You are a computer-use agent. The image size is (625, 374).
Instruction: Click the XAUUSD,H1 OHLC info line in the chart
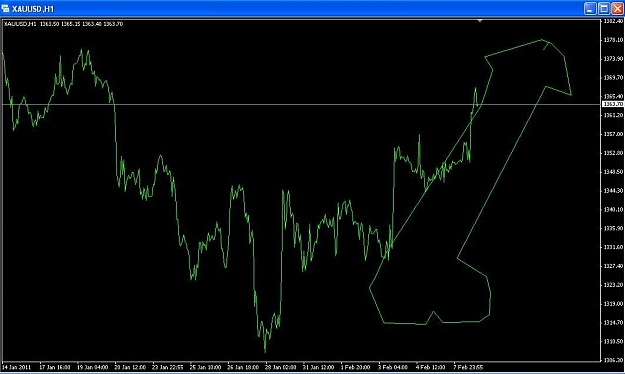pos(63,24)
